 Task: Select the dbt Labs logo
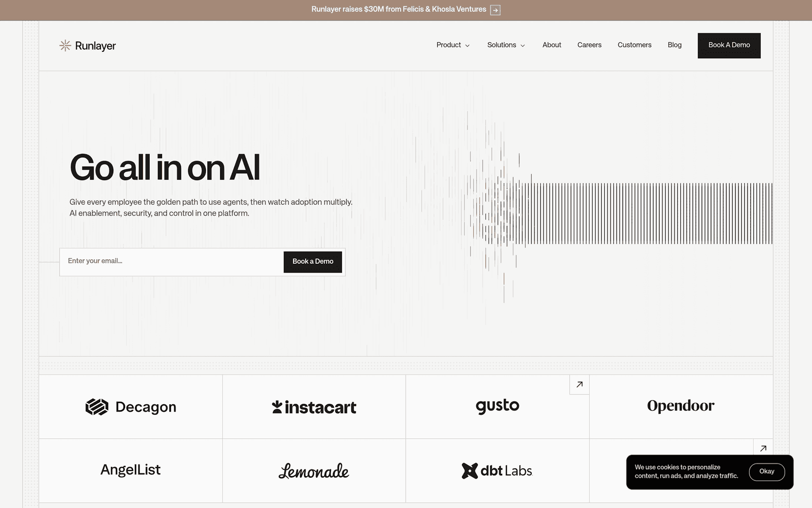pos(497,470)
